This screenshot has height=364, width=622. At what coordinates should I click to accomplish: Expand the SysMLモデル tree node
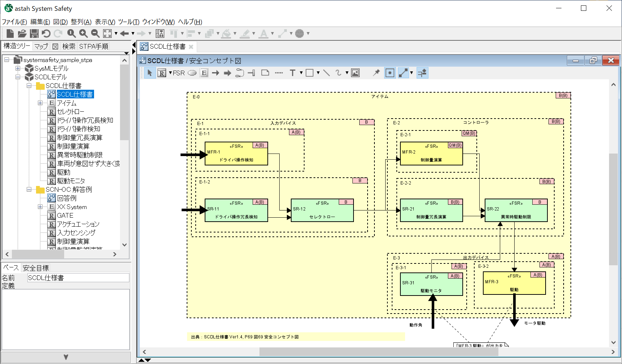tap(18, 68)
